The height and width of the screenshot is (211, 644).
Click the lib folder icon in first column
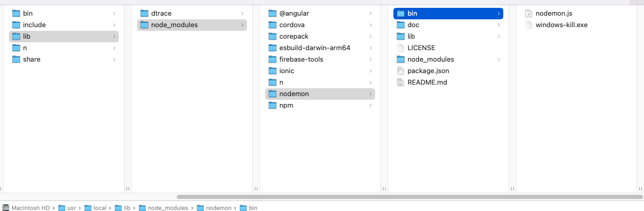(x=16, y=36)
